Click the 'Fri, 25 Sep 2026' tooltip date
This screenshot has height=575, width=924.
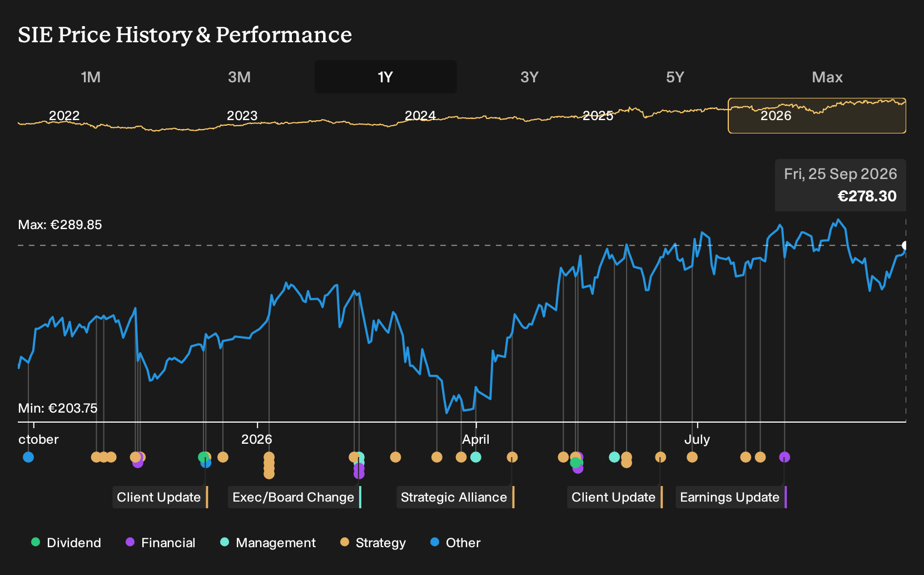tap(840, 174)
